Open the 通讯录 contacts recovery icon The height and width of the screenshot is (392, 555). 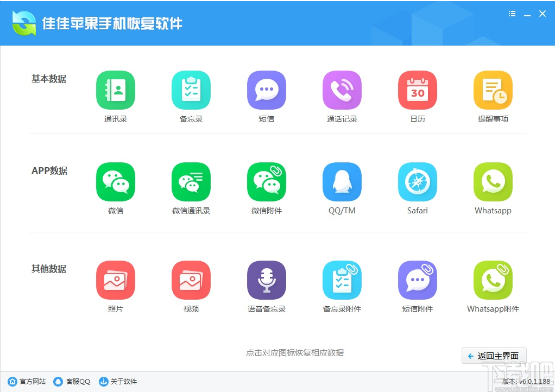point(115,90)
